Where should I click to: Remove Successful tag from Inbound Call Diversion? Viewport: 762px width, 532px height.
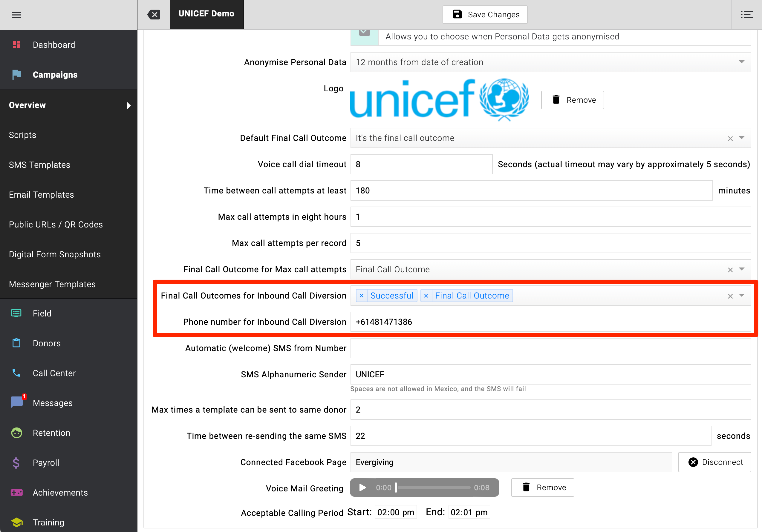pos(361,296)
